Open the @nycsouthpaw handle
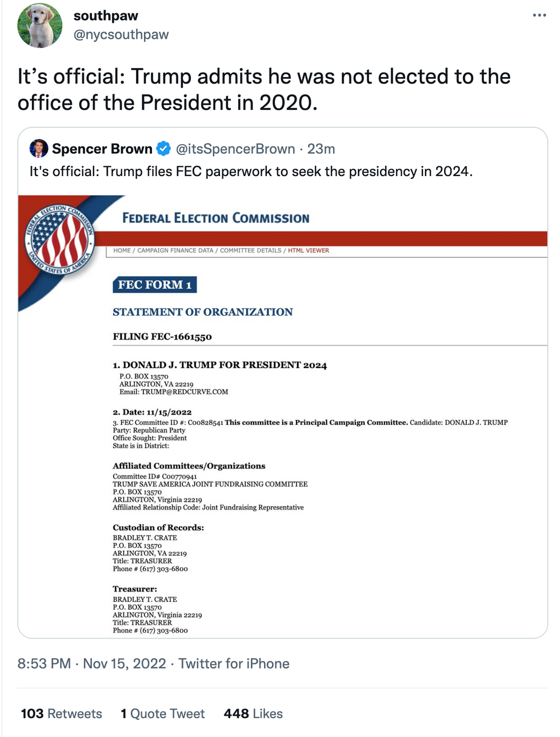This screenshot has width=560, height=737. (x=121, y=35)
